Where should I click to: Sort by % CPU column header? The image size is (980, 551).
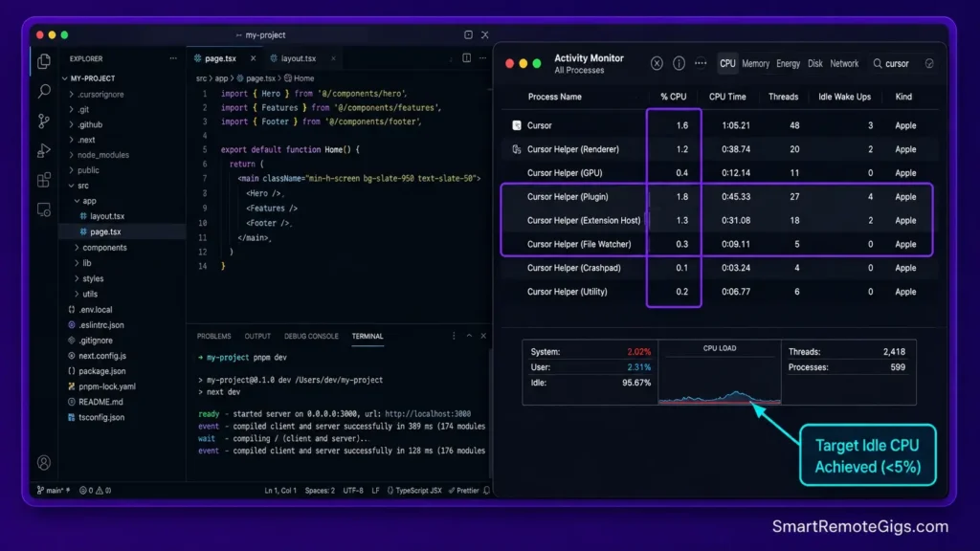tap(673, 97)
